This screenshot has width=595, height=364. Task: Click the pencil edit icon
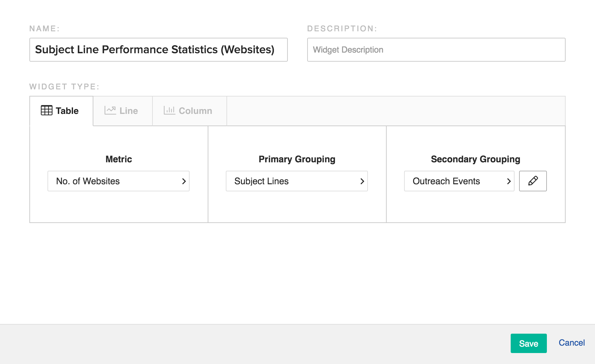pos(533,181)
